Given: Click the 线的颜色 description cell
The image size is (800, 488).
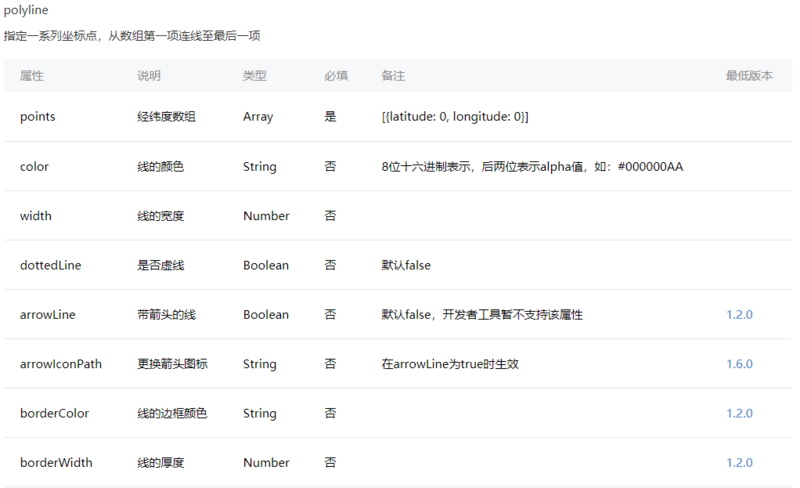Looking at the screenshot, I should click(x=161, y=166).
